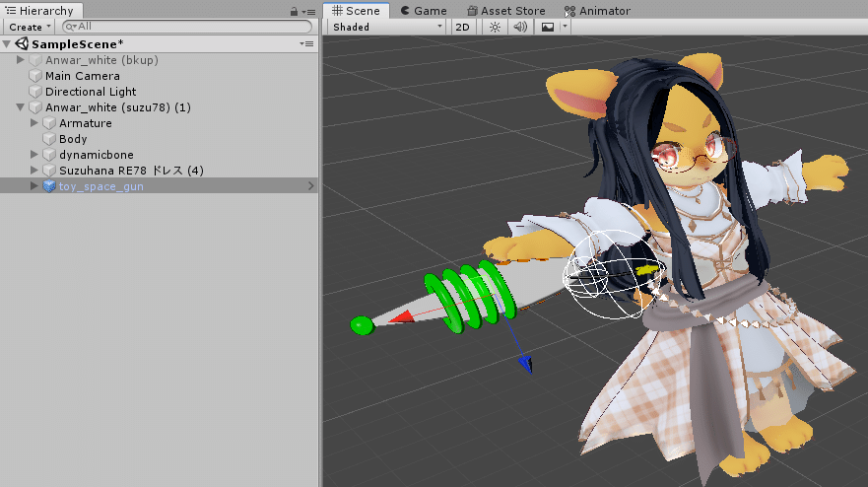Open the Hierarchy panel options menu

click(309, 12)
